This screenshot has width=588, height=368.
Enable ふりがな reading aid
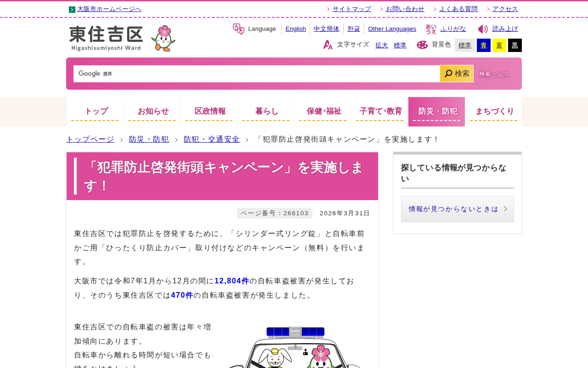(x=453, y=29)
